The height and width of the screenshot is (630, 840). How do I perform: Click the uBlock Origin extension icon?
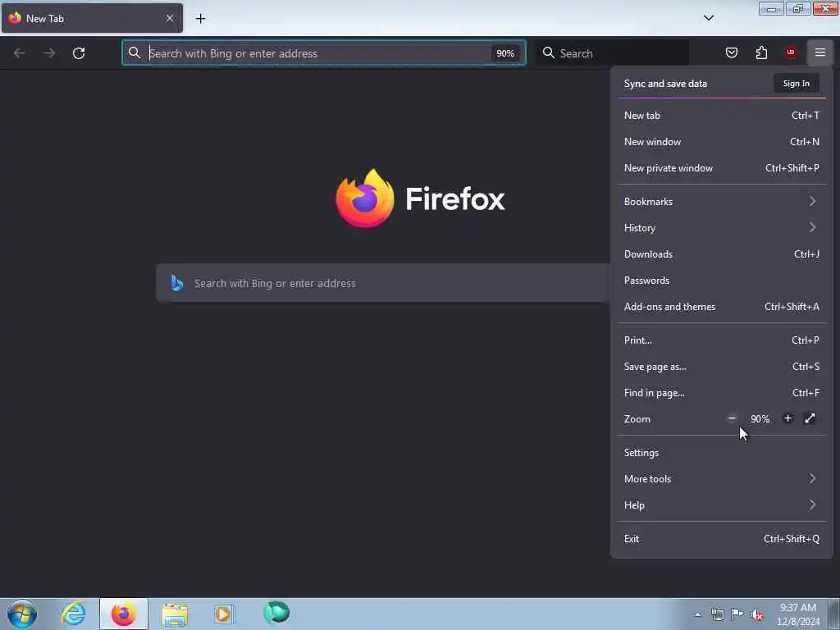coord(790,52)
